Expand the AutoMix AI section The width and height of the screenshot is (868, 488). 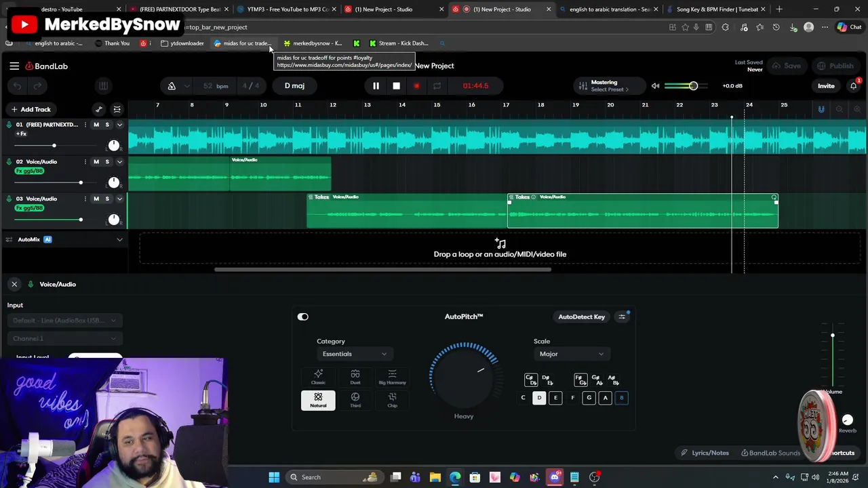coord(119,239)
